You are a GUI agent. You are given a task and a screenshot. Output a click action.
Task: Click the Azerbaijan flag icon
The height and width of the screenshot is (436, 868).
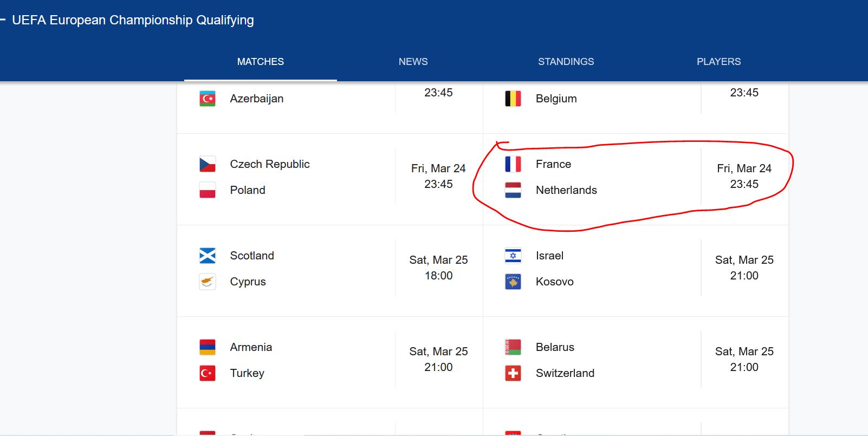(x=208, y=99)
